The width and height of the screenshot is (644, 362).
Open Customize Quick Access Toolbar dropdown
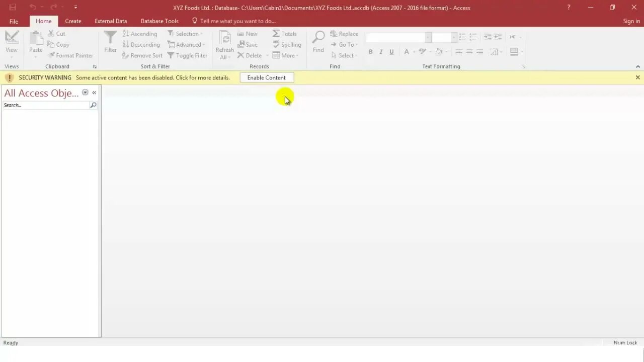pyautogui.click(x=75, y=8)
